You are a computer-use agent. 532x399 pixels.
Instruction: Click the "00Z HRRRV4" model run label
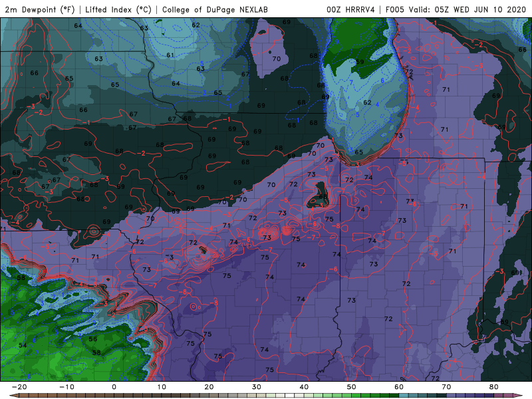tap(350, 9)
